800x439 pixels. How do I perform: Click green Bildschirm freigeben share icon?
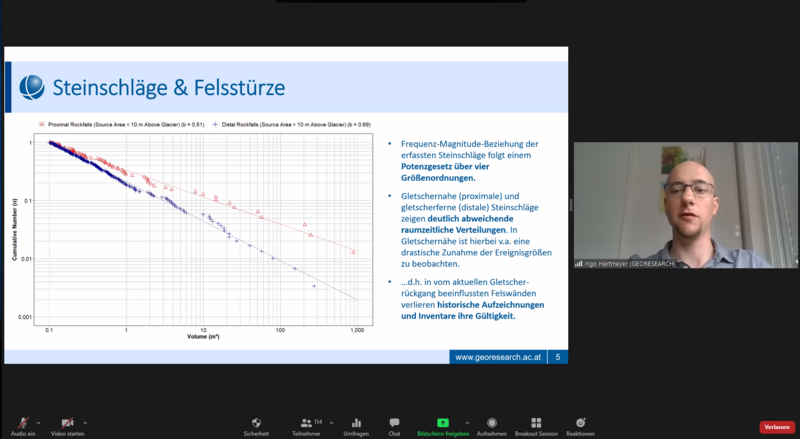pyautogui.click(x=442, y=423)
